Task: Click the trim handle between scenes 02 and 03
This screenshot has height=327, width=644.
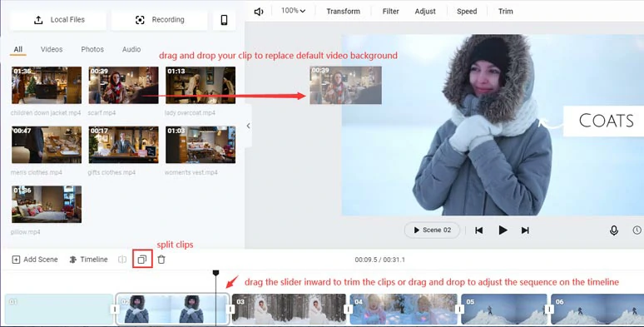Action: pyautogui.click(x=230, y=310)
